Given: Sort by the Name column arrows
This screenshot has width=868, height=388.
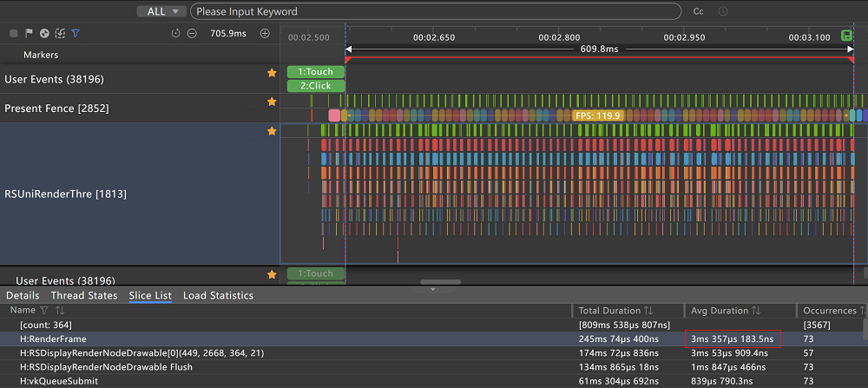Looking at the screenshot, I should pos(61,311).
